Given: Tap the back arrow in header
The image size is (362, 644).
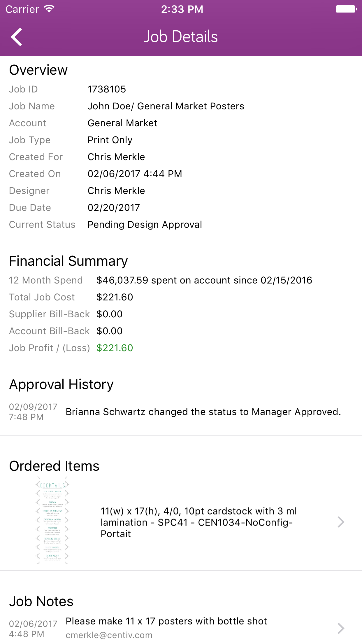Looking at the screenshot, I should [17, 37].
